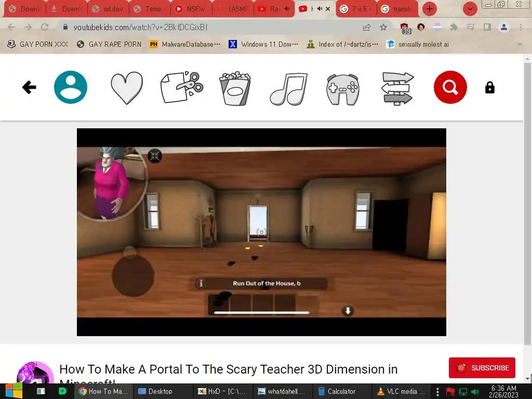This screenshot has width=532, height=399.
Task: Switch to the 7 x 5 Google tab
Action: click(x=356, y=9)
